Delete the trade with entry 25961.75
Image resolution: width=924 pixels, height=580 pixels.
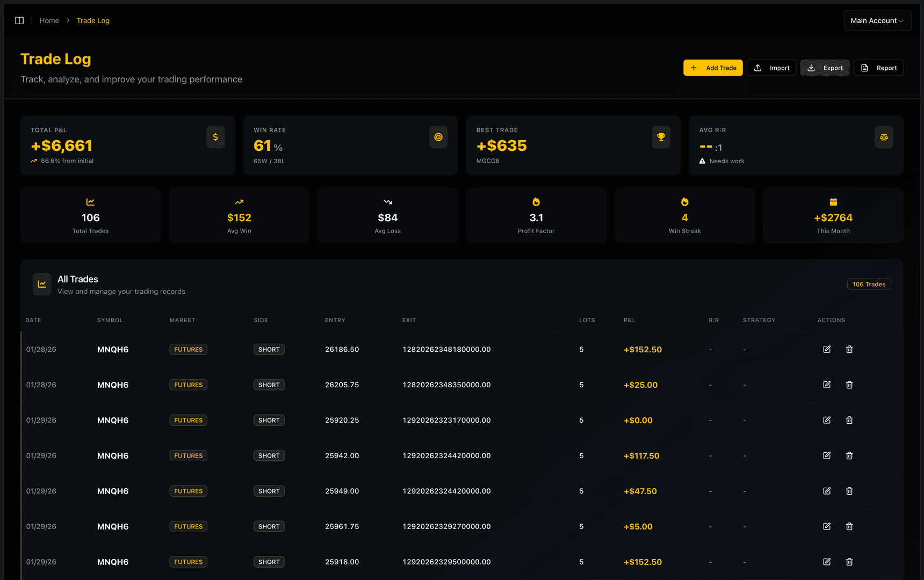coord(849,526)
